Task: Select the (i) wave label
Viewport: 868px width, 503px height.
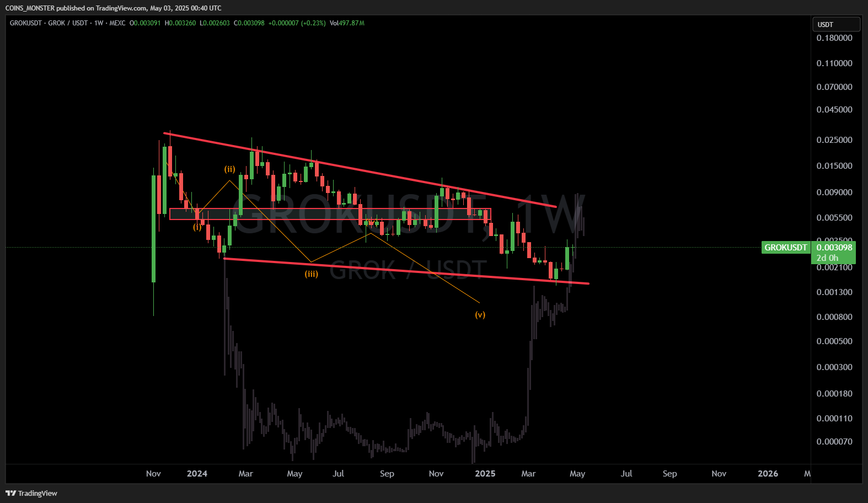Action: (x=197, y=227)
